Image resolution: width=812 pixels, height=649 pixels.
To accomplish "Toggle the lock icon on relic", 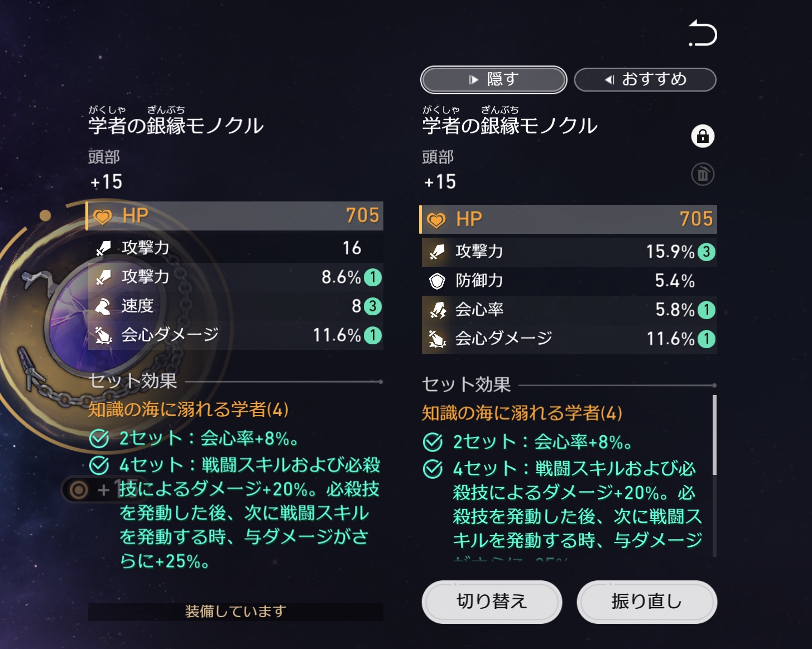I will pyautogui.click(x=703, y=136).
